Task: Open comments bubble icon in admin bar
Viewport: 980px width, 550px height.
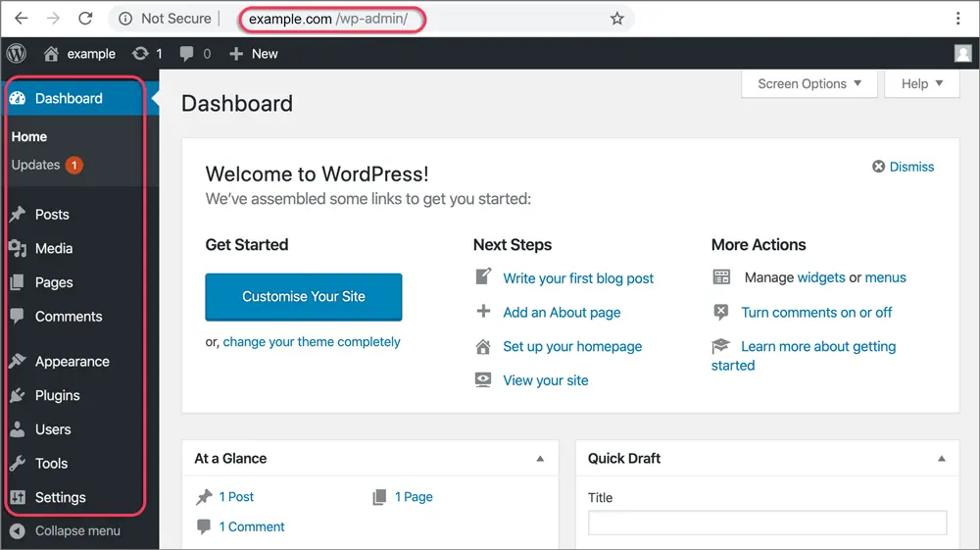Action: 186,54
